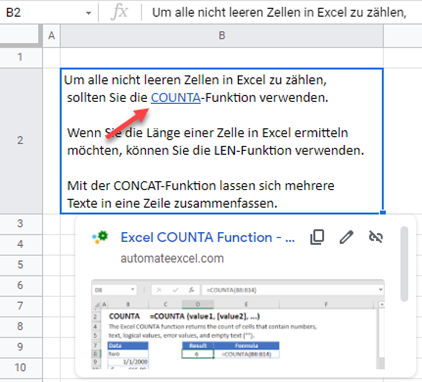Select row 7 header
Image resolution: width=422 pixels, height=382 pixels.
click(21, 306)
